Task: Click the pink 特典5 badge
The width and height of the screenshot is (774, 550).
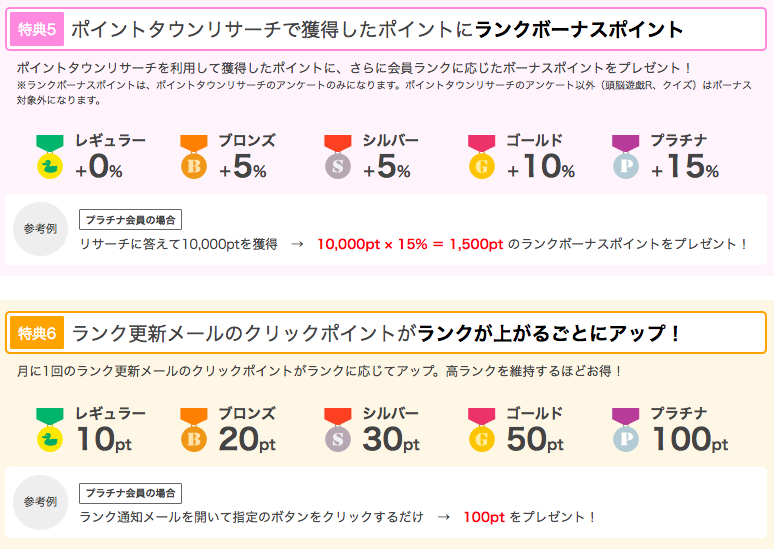Action: tap(37, 29)
